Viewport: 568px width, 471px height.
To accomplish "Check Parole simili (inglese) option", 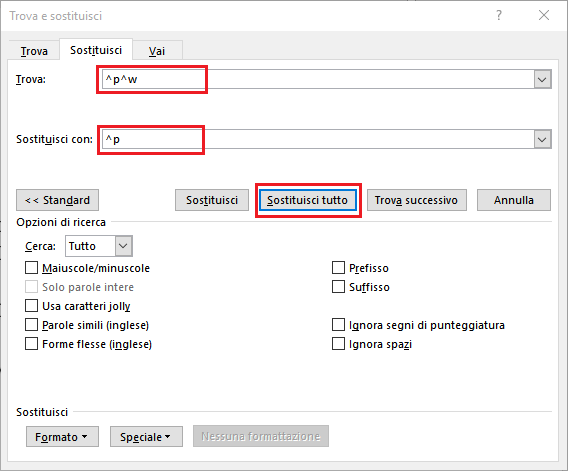I will (32, 325).
